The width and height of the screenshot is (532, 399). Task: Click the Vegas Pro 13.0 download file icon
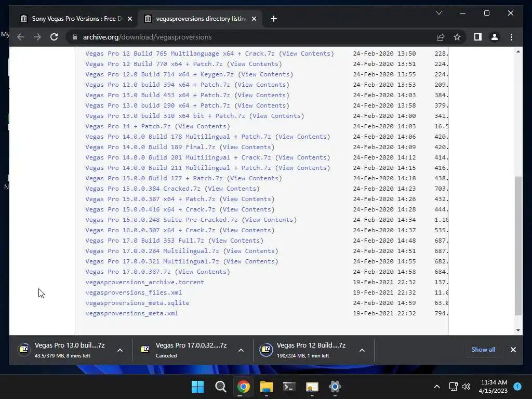(24, 350)
